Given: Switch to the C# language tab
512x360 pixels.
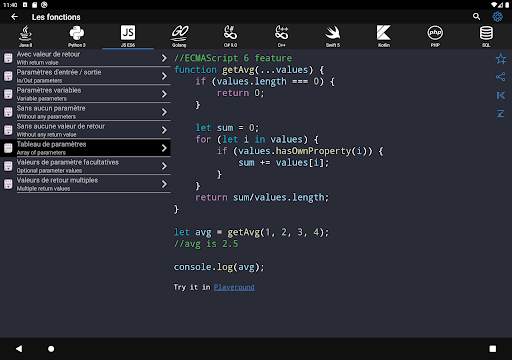Looking at the screenshot, I should click(x=230, y=36).
